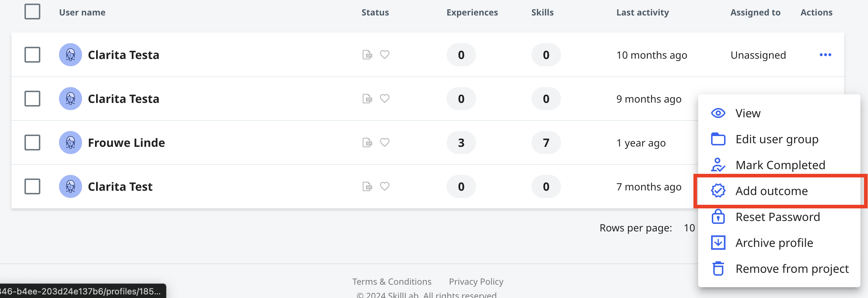
Task: Click Frouwe Linde's avatar icon
Action: (x=71, y=143)
